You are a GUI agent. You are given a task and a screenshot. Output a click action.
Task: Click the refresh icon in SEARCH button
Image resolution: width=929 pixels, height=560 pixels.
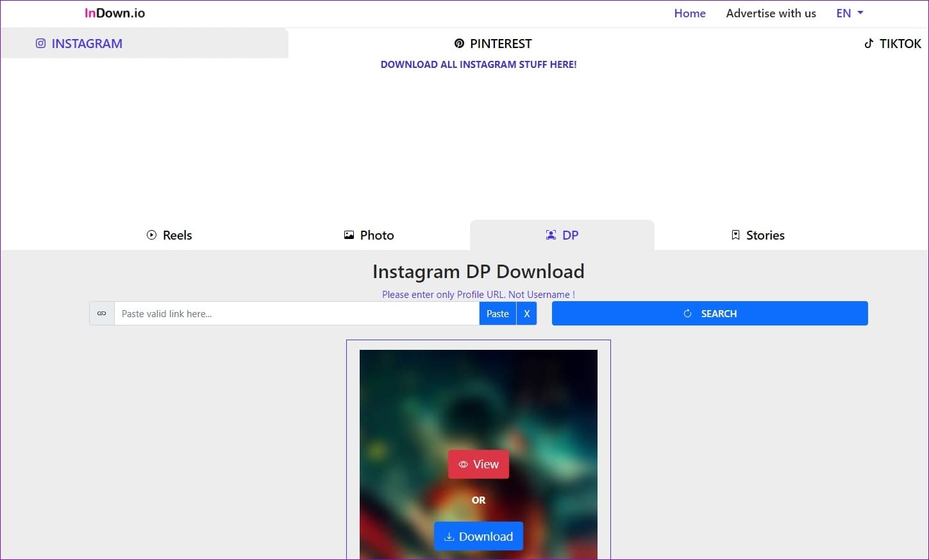coord(687,313)
